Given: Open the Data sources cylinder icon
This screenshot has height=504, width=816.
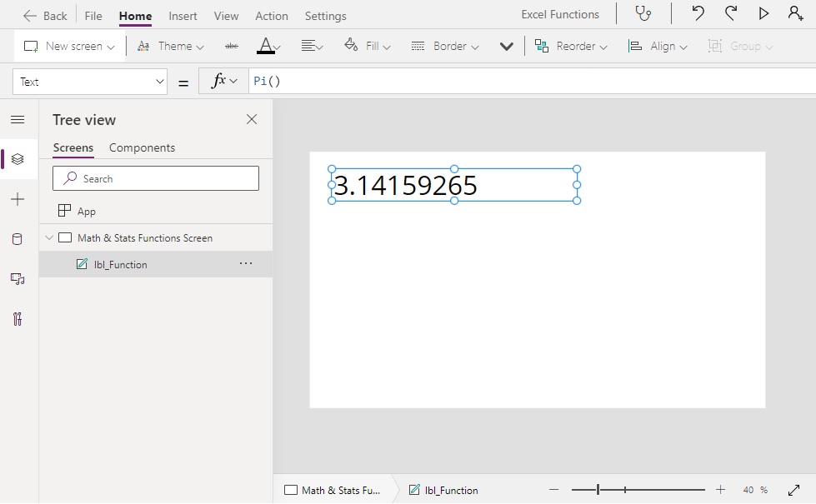Looking at the screenshot, I should 18,239.
